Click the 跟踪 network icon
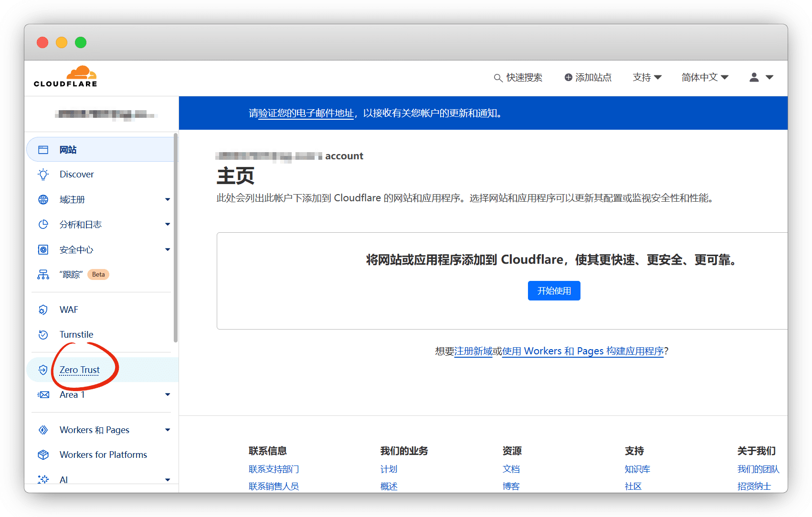 click(43, 274)
